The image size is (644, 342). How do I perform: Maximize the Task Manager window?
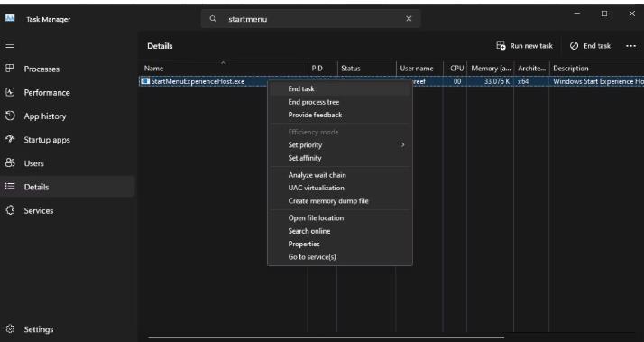[604, 14]
